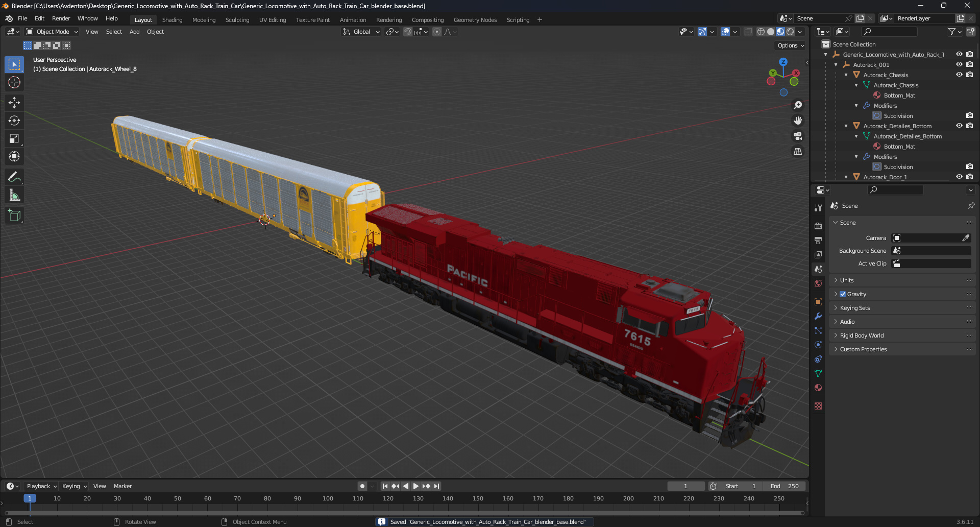The width and height of the screenshot is (980, 527).
Task: Jump to the timeline start frame
Action: [x=385, y=486]
